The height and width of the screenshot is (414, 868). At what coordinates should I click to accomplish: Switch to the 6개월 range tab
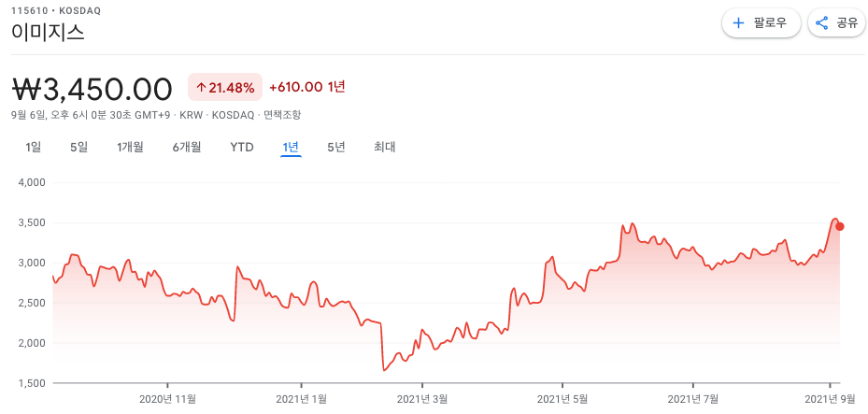pos(187,148)
